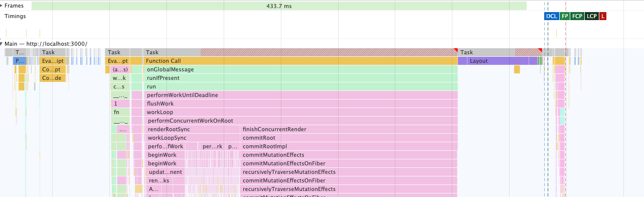Click the LCP timing marker
Viewport: 644px width, 197px height.
(x=592, y=16)
